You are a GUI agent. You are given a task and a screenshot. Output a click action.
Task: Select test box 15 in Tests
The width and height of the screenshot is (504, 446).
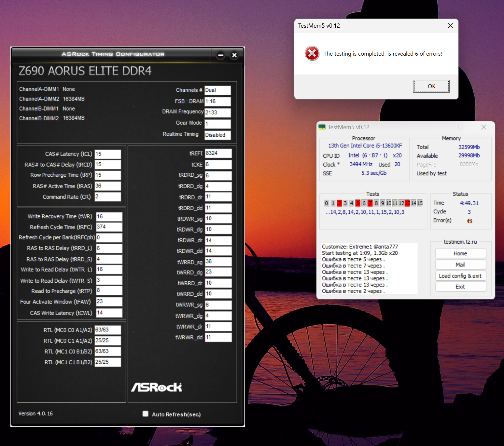420,203
